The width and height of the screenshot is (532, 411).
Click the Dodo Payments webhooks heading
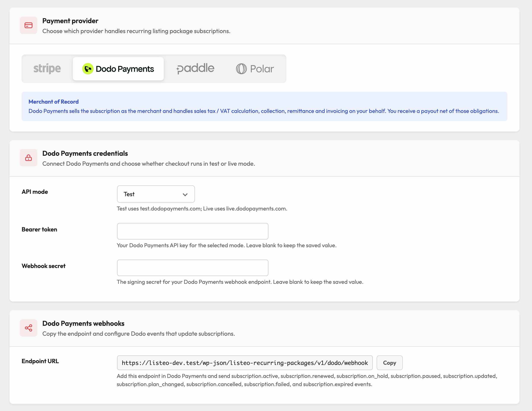[83, 323]
